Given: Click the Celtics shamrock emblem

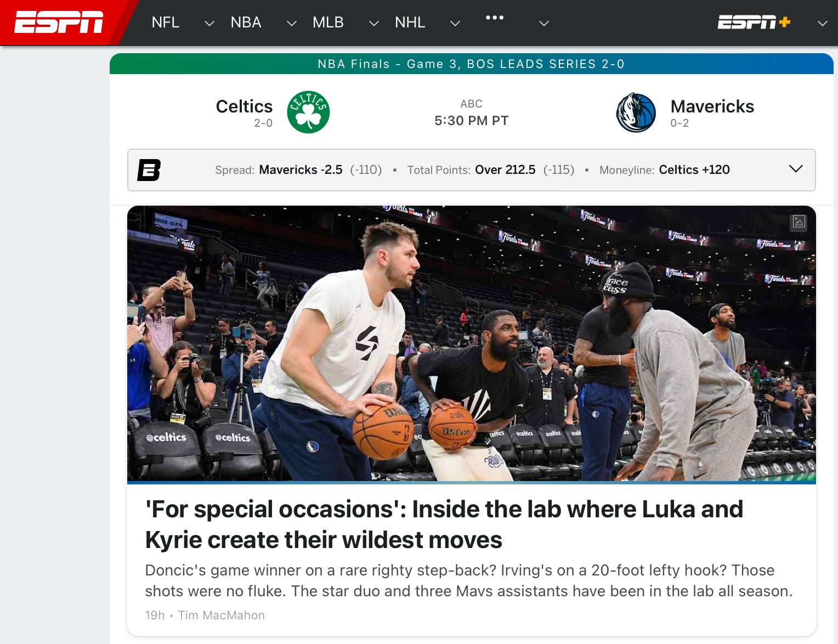Looking at the screenshot, I should tap(308, 111).
